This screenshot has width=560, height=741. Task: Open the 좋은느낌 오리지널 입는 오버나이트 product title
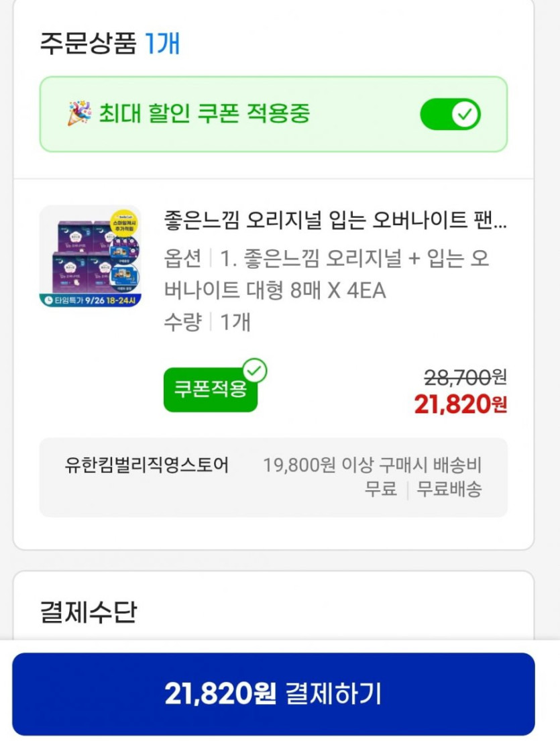click(335, 220)
